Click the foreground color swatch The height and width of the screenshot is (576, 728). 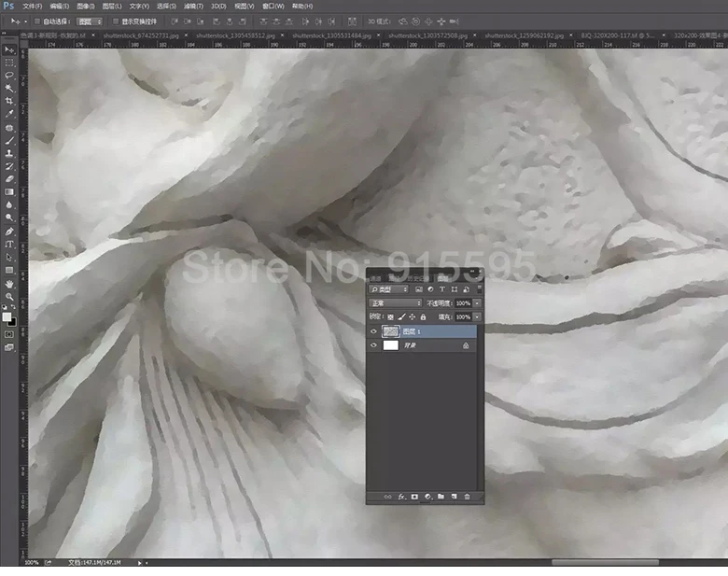pyautogui.click(x=7, y=316)
